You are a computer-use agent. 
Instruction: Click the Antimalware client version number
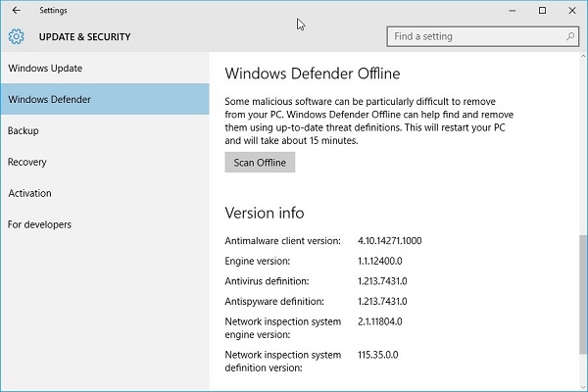390,240
